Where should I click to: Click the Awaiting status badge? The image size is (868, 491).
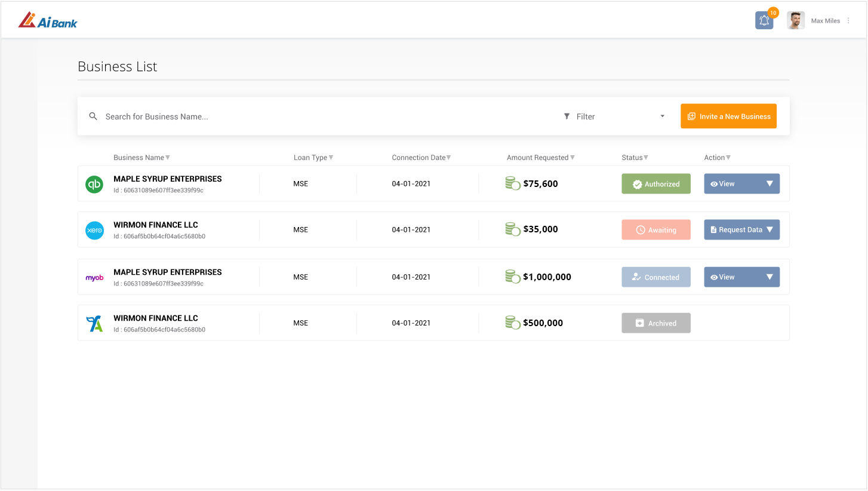[656, 230]
